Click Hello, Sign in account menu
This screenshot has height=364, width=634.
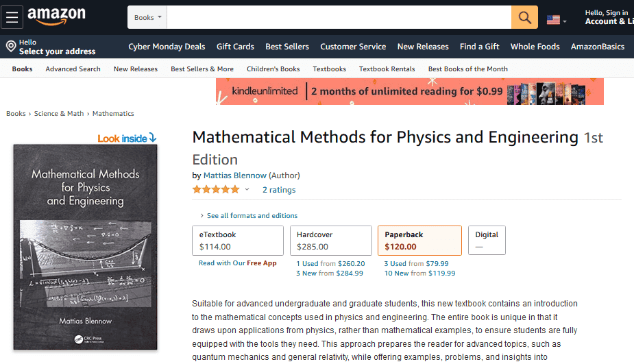609,17
